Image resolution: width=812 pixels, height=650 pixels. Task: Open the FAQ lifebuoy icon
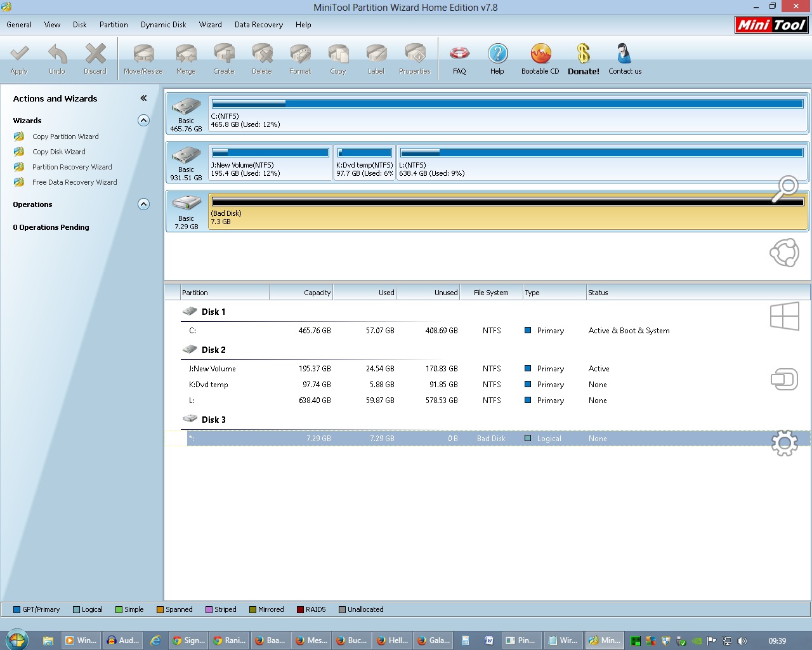click(459, 53)
